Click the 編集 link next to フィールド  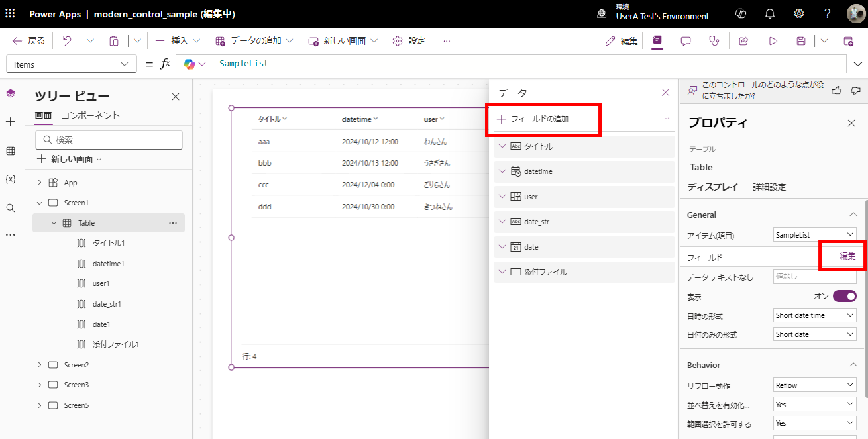coord(842,256)
